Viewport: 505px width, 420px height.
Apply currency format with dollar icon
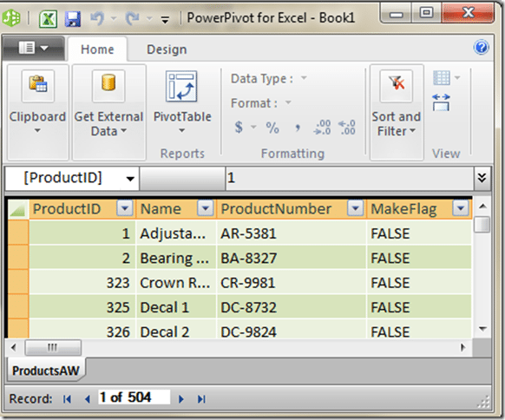click(239, 127)
